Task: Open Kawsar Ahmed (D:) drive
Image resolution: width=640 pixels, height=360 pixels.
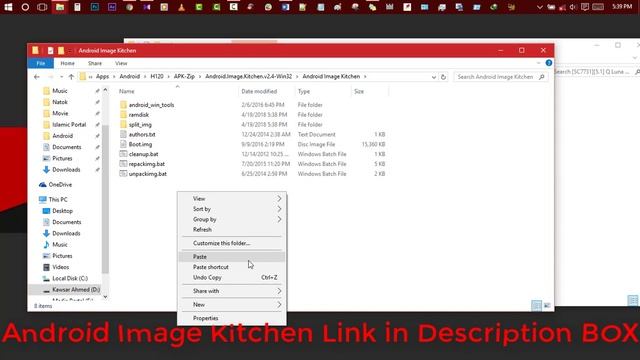Action: point(76,289)
